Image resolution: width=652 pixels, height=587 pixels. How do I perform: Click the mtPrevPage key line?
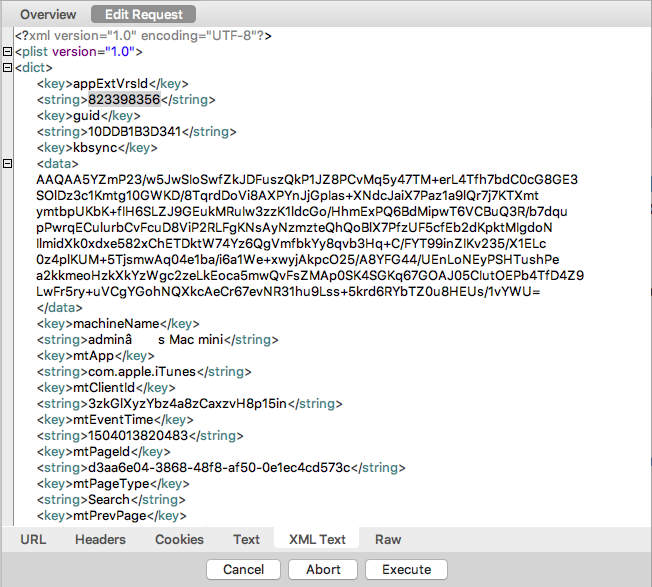pyautogui.click(x=111, y=515)
